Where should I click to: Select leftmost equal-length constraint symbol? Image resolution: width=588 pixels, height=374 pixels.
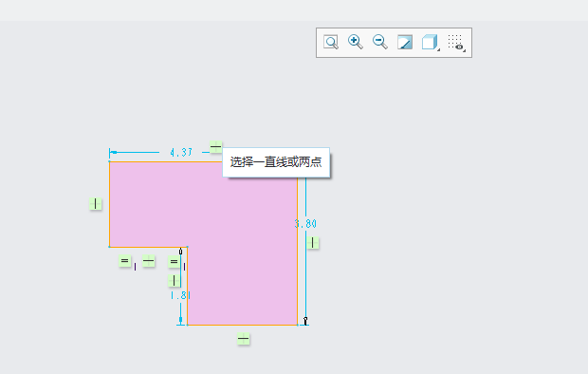click(125, 261)
